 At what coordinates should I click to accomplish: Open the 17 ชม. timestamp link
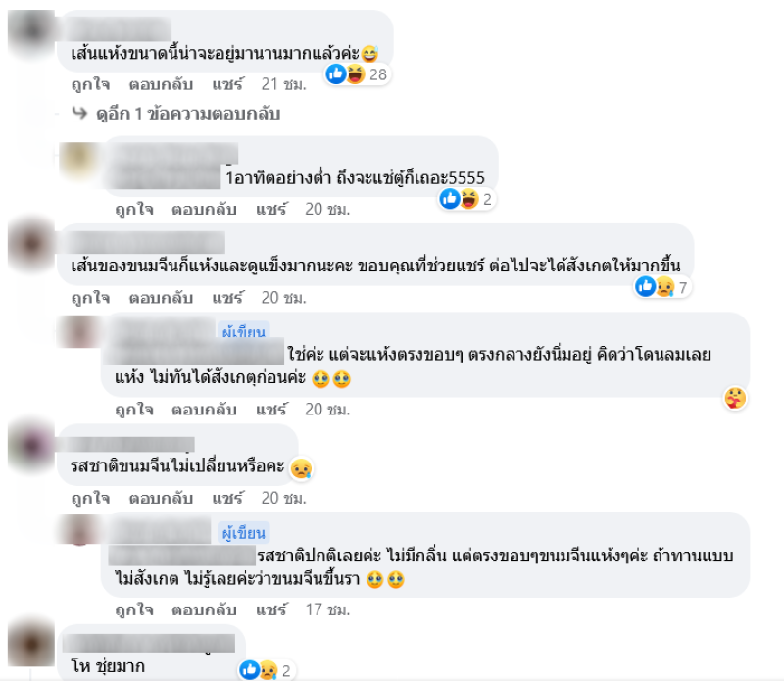click(x=327, y=609)
